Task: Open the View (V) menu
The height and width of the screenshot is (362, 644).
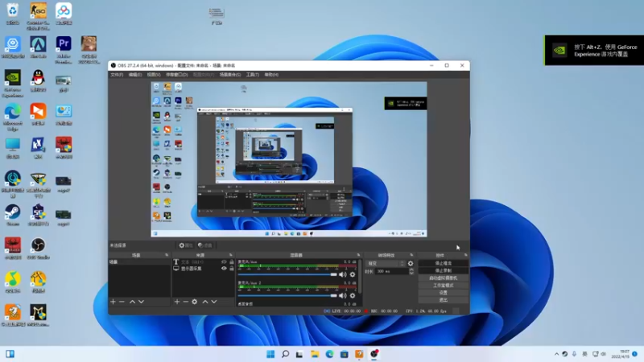Action: tap(154, 75)
